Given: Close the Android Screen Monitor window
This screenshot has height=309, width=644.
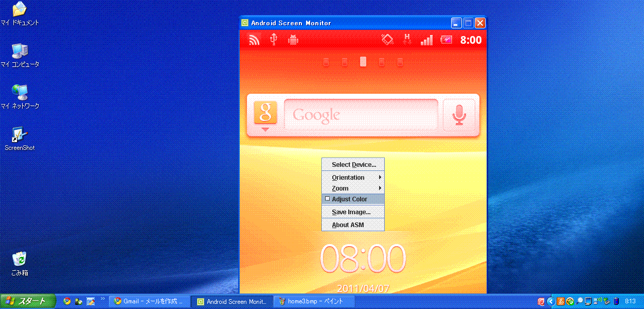Looking at the screenshot, I should click(x=480, y=23).
